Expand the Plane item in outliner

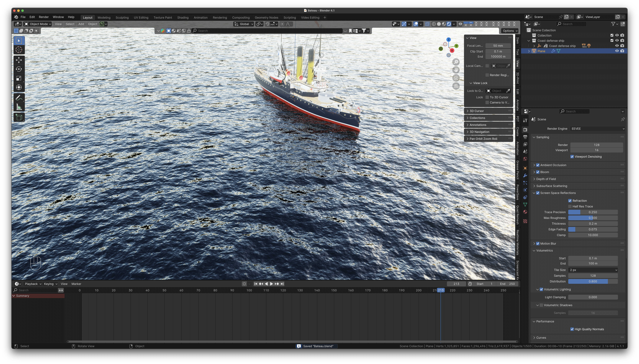[x=529, y=51]
